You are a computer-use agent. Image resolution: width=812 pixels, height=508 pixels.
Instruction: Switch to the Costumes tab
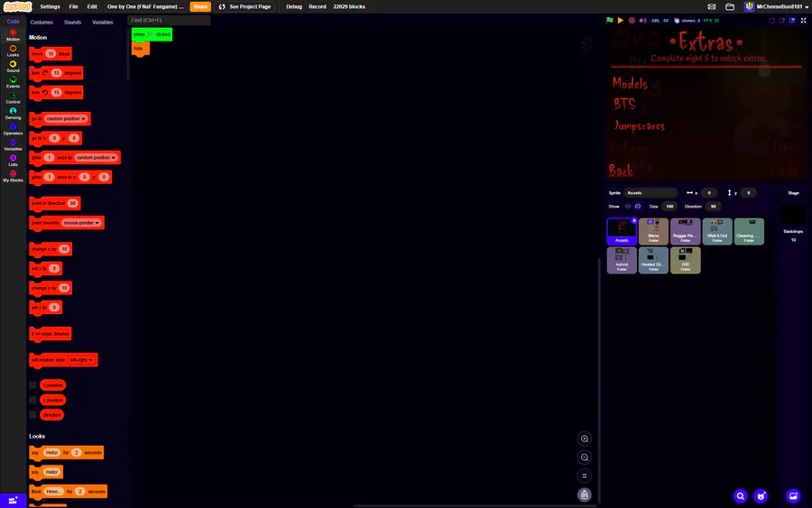42,23
